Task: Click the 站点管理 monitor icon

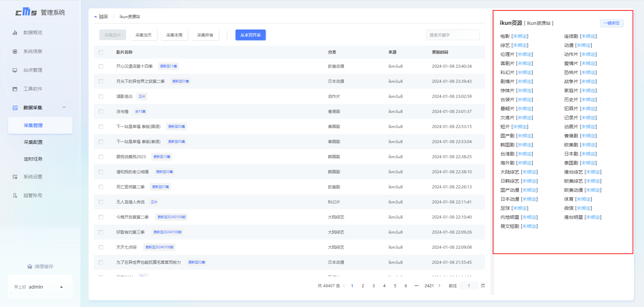Action: tap(15, 70)
